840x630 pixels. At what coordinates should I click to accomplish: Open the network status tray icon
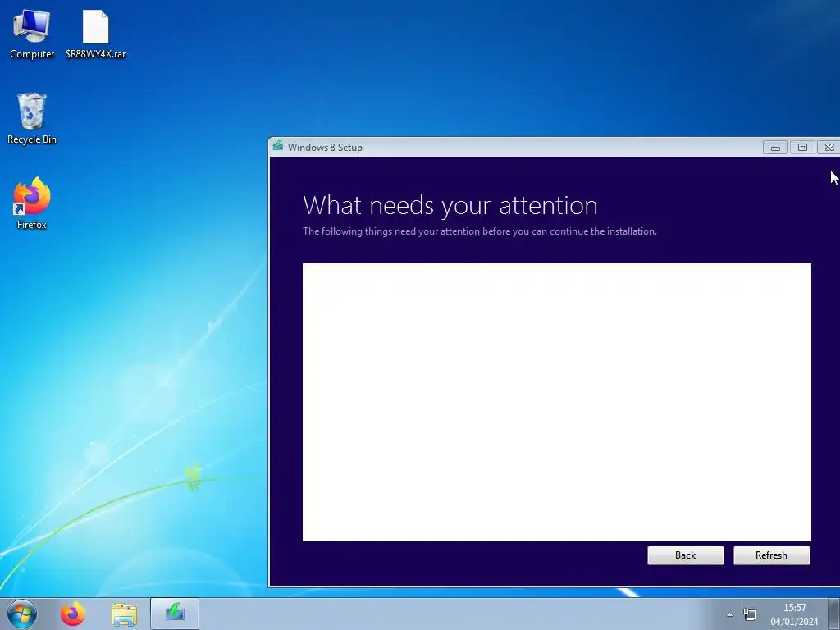coord(750,614)
